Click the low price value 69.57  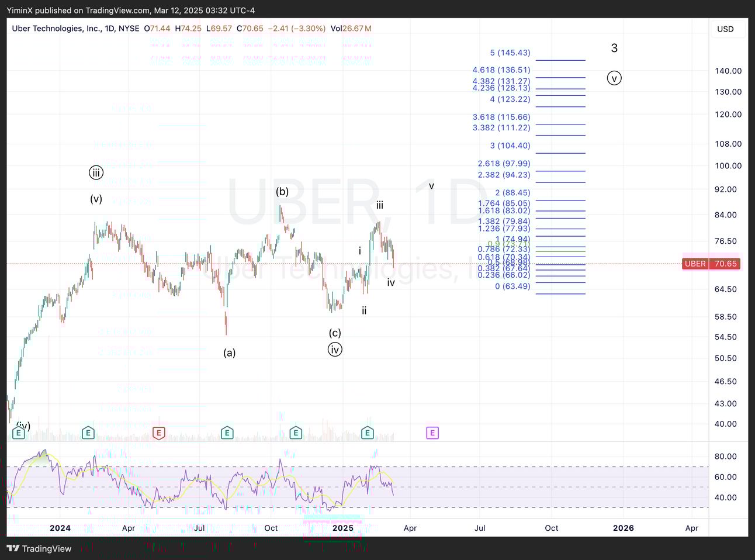tap(222, 28)
